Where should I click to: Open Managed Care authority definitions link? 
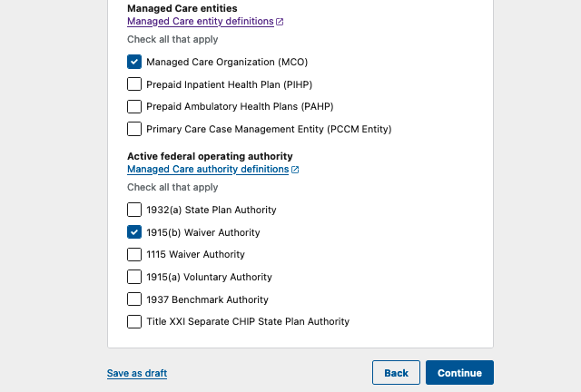tap(208, 169)
